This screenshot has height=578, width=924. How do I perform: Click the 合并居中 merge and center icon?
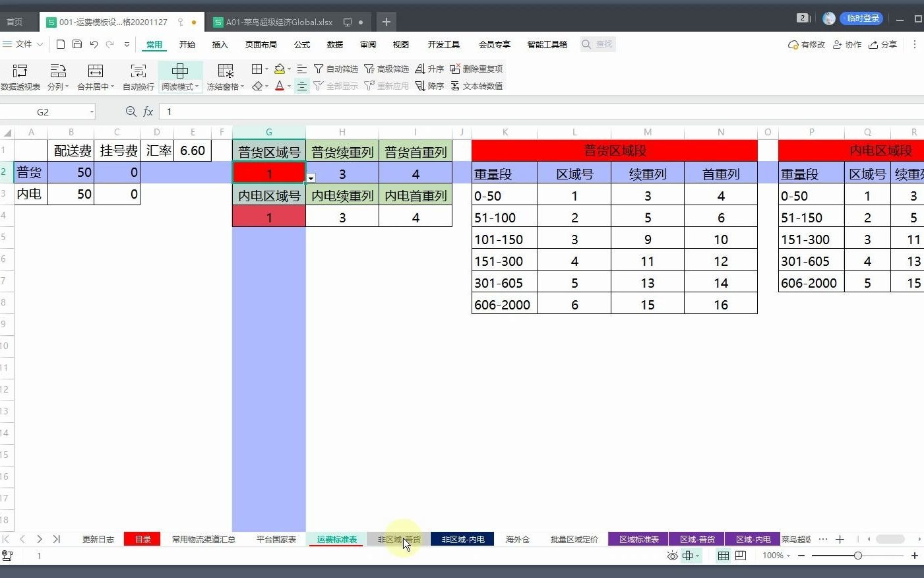96,71
